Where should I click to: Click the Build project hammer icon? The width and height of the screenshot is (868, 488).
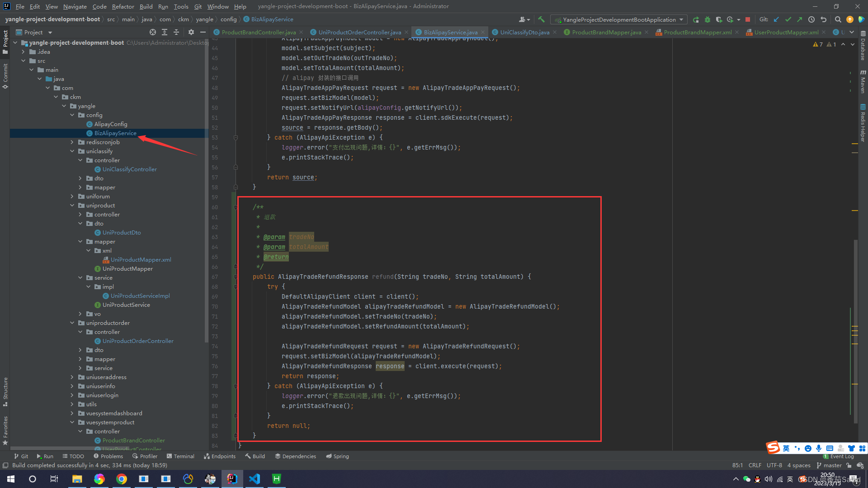[x=541, y=19]
